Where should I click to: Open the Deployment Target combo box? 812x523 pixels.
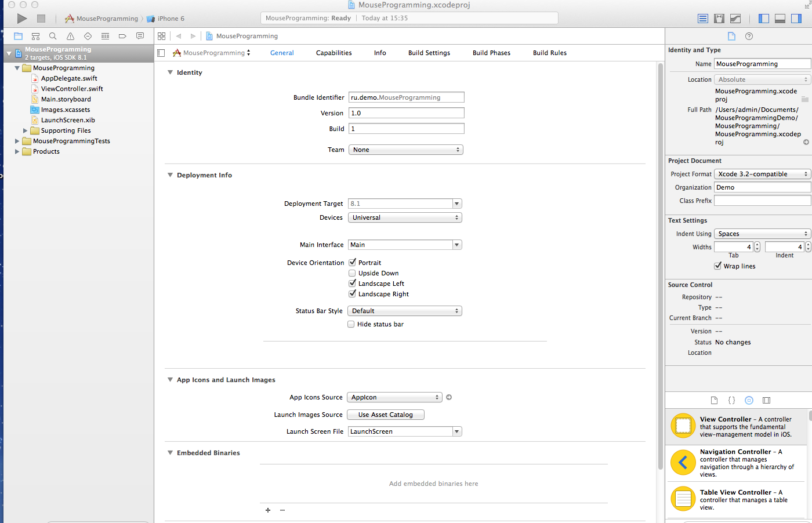tap(405, 204)
